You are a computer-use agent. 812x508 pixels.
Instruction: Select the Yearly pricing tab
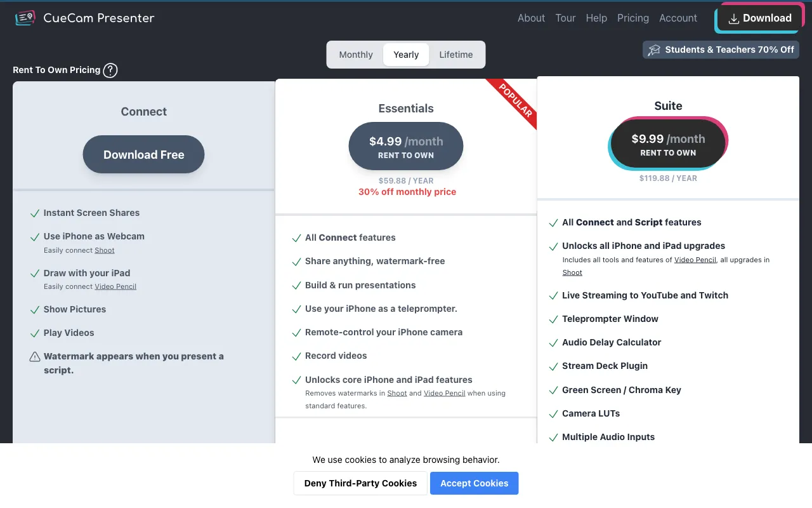[406, 55]
